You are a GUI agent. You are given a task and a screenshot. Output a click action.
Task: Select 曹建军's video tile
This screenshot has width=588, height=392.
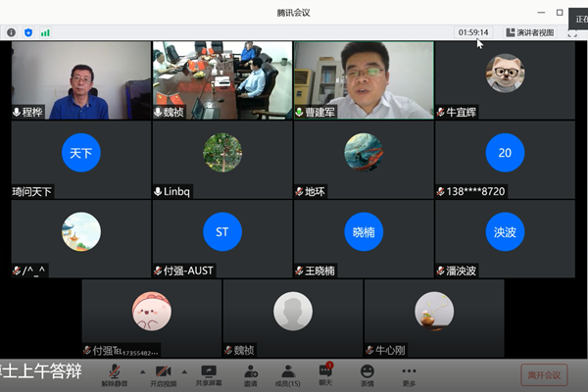click(364, 79)
